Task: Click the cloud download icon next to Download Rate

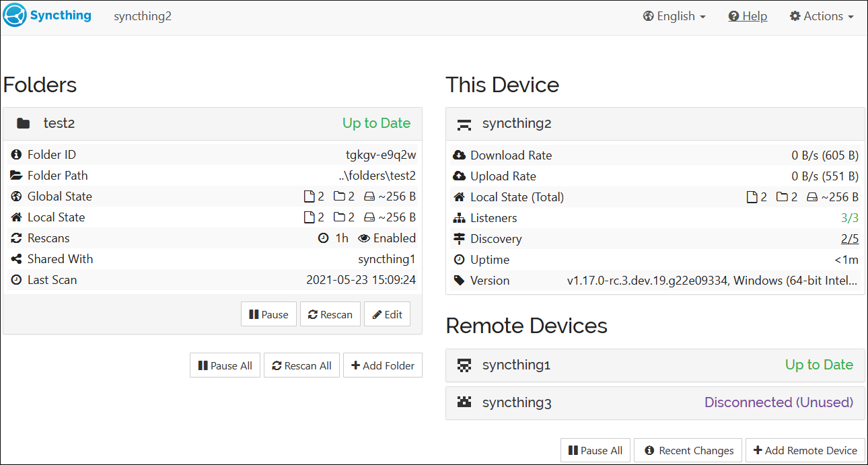Action: coord(460,155)
